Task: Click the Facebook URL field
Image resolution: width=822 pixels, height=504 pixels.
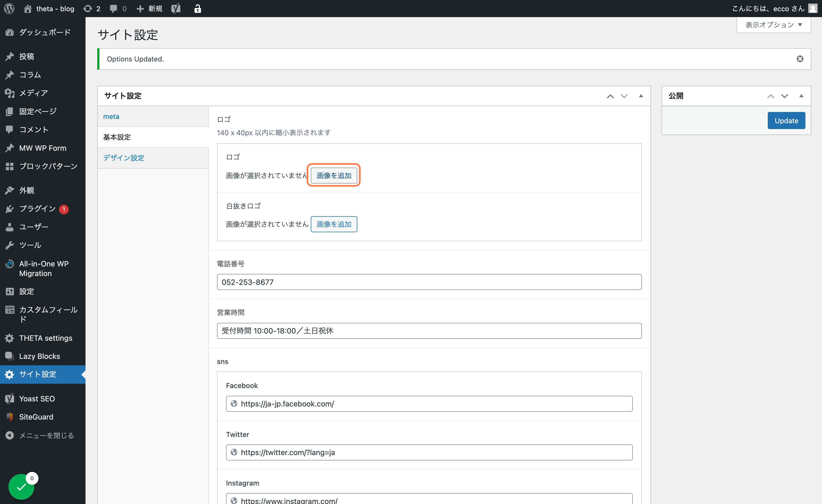Action: click(429, 404)
